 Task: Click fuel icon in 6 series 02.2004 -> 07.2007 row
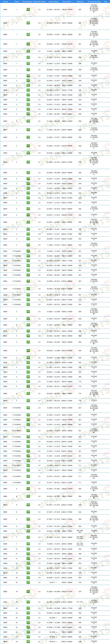(x=28, y=489)
